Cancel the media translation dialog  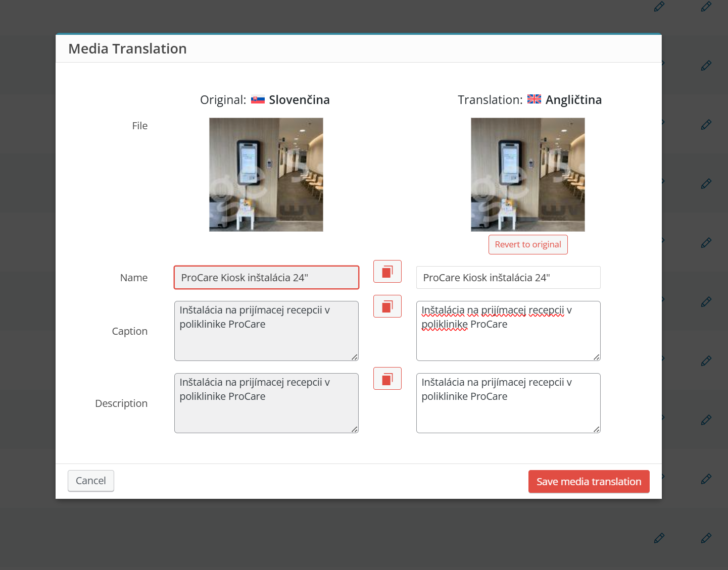coord(91,481)
